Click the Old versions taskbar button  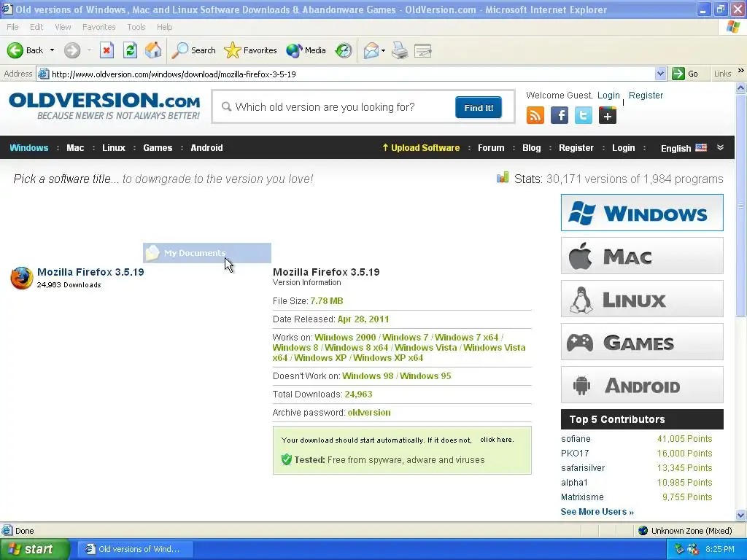pyautogui.click(x=135, y=549)
